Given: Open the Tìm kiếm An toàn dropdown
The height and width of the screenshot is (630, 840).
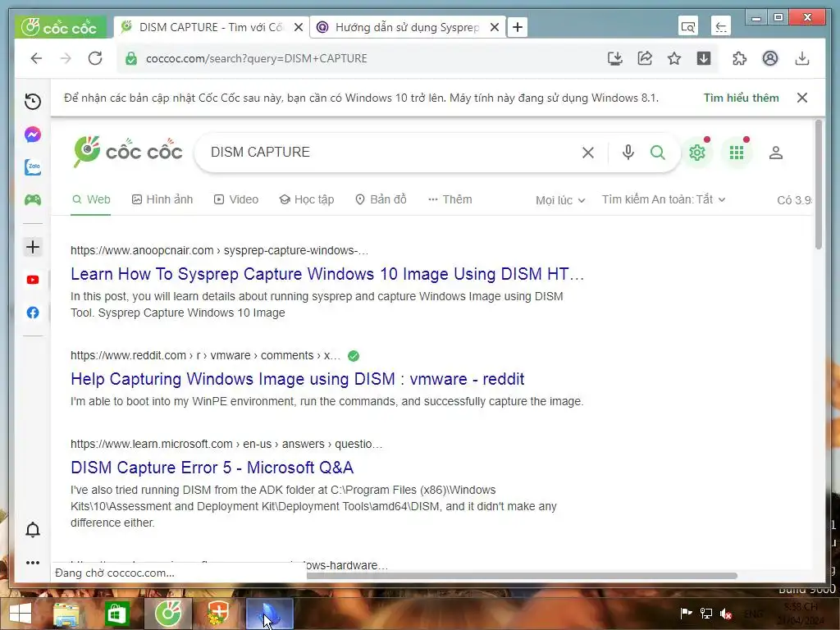Looking at the screenshot, I should [664, 199].
